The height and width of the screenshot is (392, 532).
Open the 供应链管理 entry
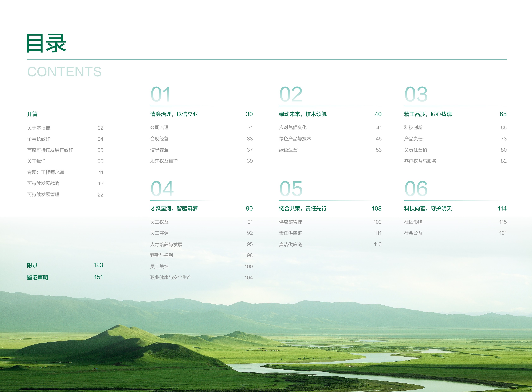click(290, 222)
